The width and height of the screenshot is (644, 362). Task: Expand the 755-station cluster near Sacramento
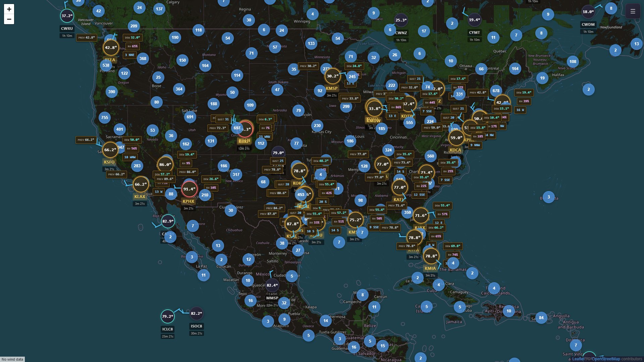pos(105,118)
